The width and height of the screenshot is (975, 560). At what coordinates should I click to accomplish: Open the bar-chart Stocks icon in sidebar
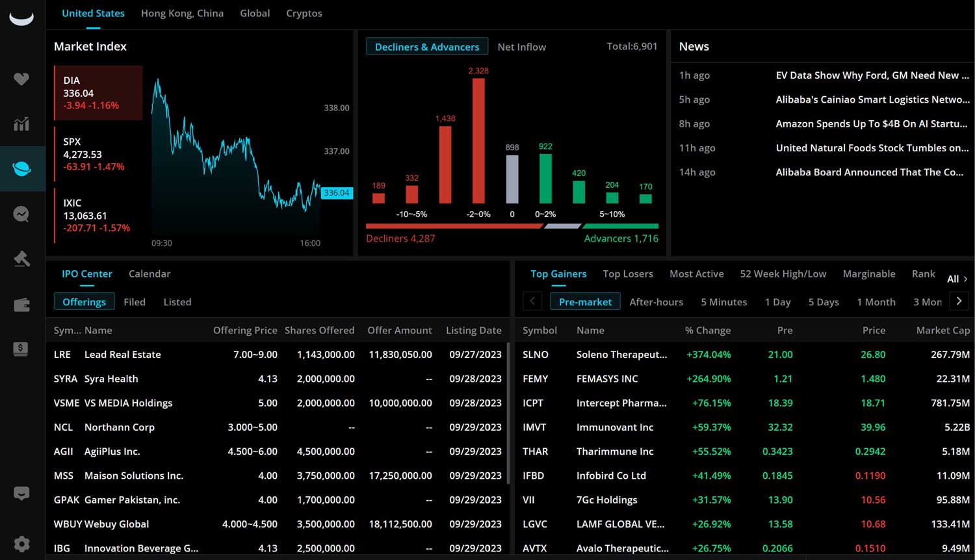21,123
